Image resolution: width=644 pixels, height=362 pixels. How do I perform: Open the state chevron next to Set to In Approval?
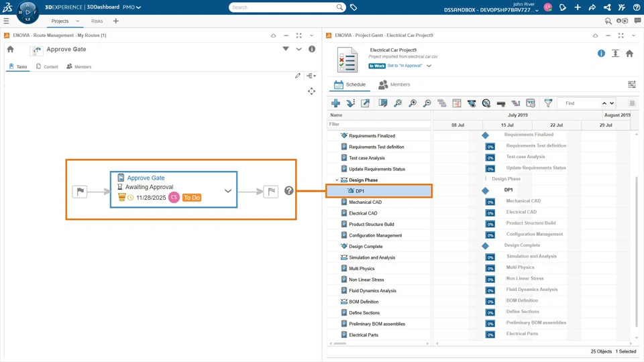(x=429, y=66)
